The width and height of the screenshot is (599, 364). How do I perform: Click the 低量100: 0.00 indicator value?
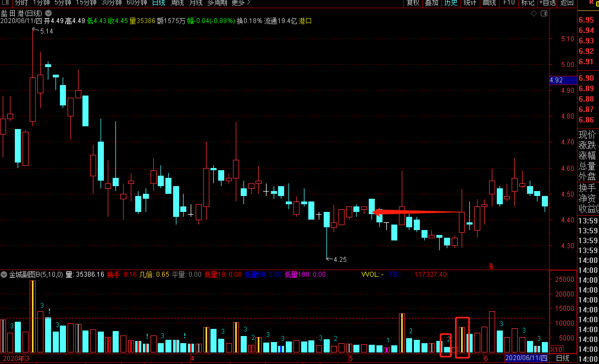click(305, 275)
